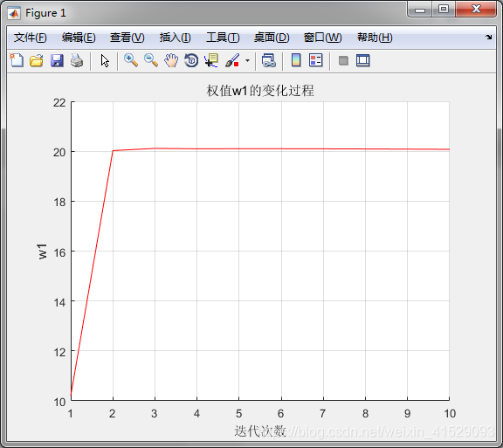Open the 帮助(H) menu
The height and width of the screenshot is (448, 503).
click(x=375, y=38)
